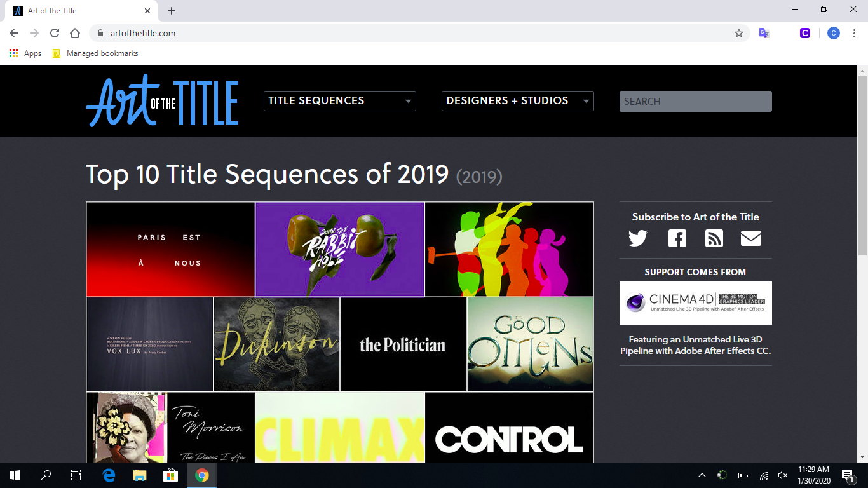Open File Explorer from the taskbar
The height and width of the screenshot is (488, 868).
[139, 475]
